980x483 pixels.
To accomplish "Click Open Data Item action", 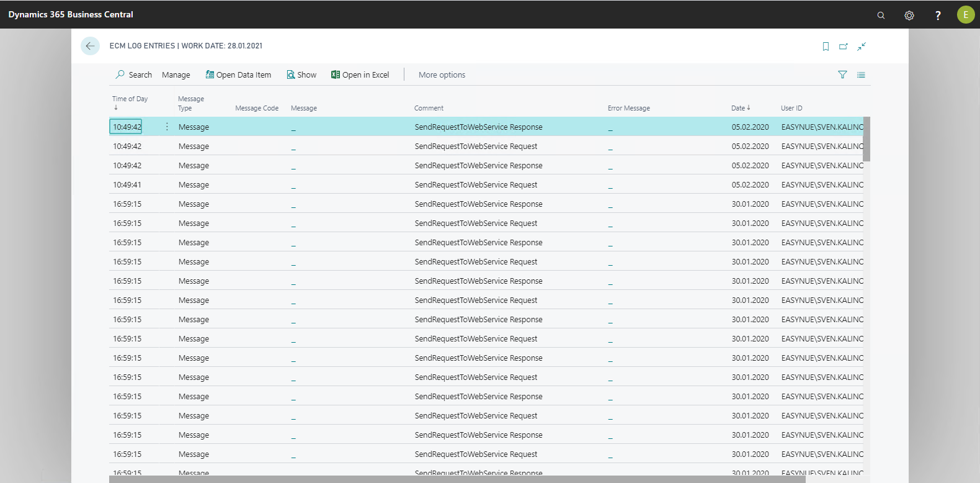I will click(238, 75).
